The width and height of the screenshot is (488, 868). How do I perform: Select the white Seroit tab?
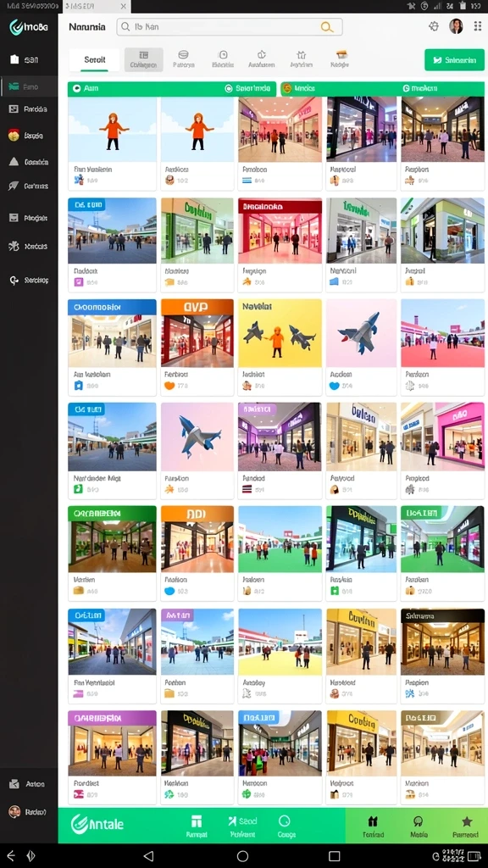coord(94,60)
